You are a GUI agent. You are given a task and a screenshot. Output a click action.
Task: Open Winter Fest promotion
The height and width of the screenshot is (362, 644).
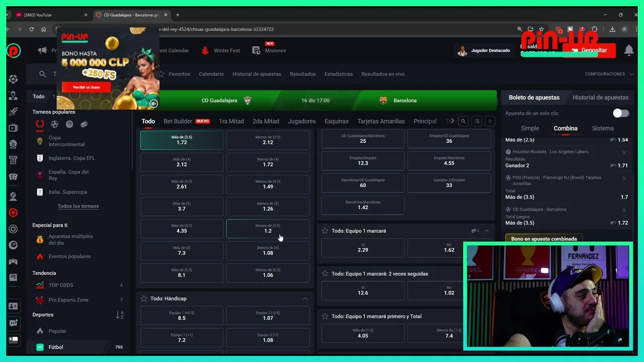click(x=221, y=50)
